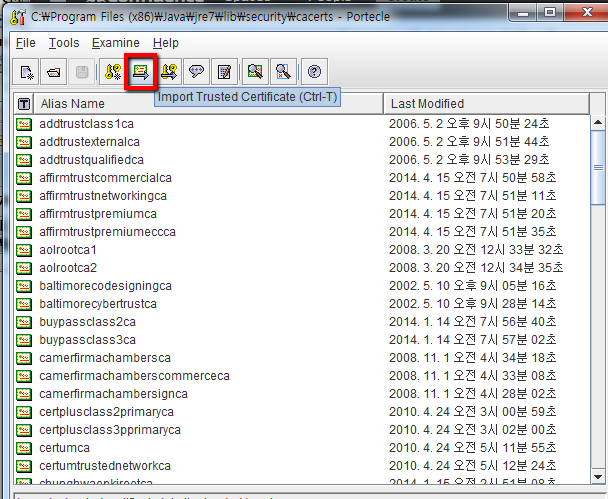Viewport: 608px width, 499px height.
Task: Open Keystore Report notepad icon
Action: tap(224, 72)
